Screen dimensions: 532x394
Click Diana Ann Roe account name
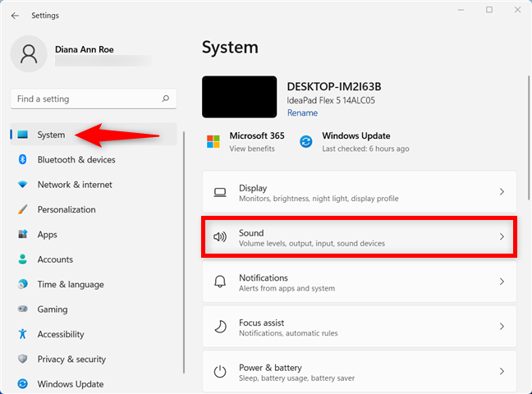[84, 49]
